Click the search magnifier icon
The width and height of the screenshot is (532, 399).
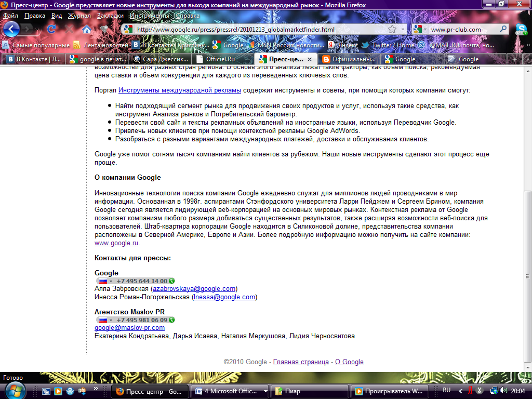503,29
